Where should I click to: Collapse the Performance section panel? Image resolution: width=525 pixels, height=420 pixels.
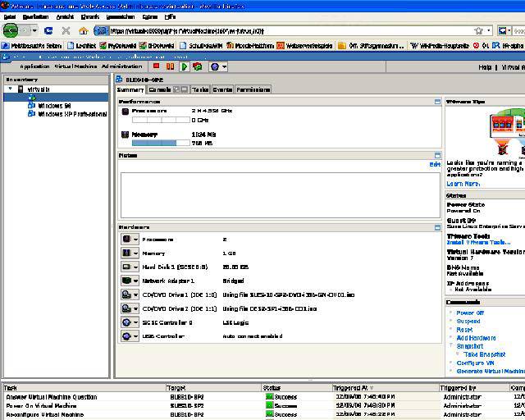click(438, 102)
